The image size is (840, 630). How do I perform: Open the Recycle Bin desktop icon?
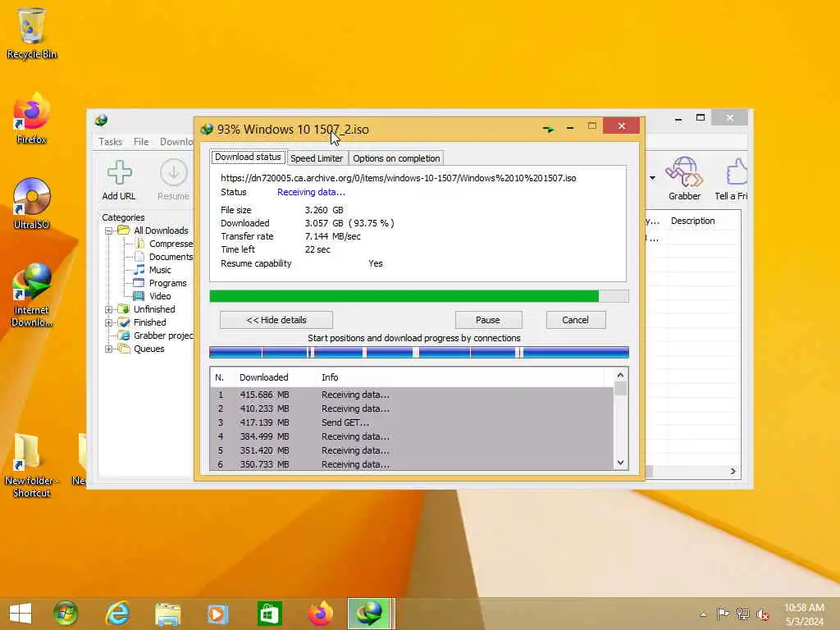click(x=31, y=33)
